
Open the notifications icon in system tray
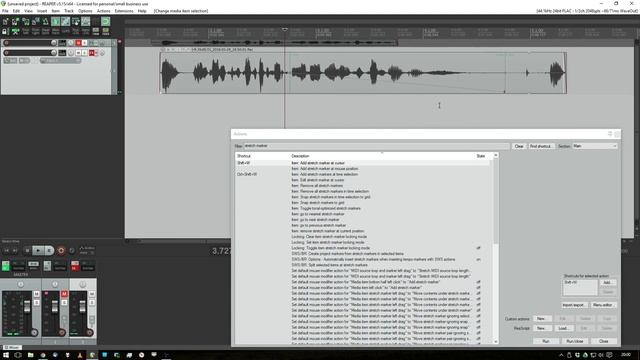click(x=609, y=355)
